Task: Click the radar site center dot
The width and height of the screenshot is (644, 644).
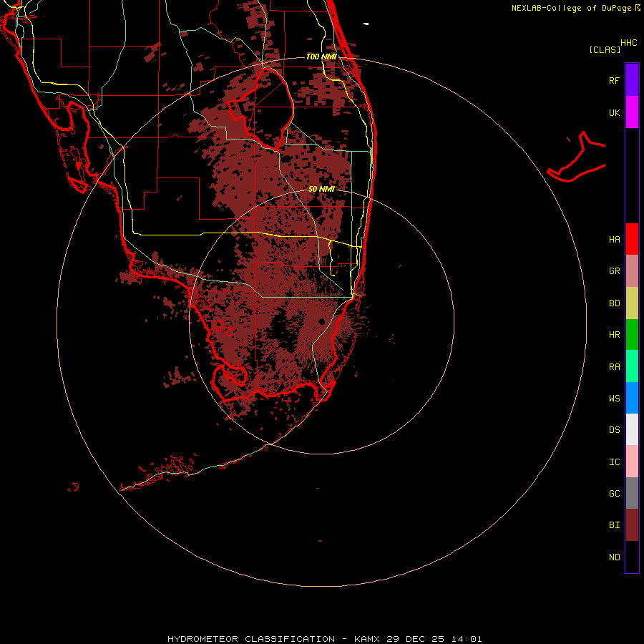Action: tap(321, 321)
